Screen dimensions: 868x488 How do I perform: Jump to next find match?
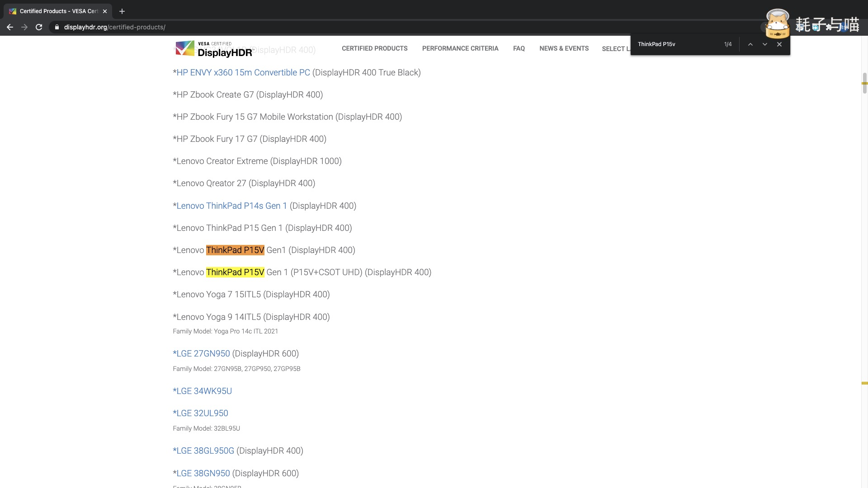(765, 44)
